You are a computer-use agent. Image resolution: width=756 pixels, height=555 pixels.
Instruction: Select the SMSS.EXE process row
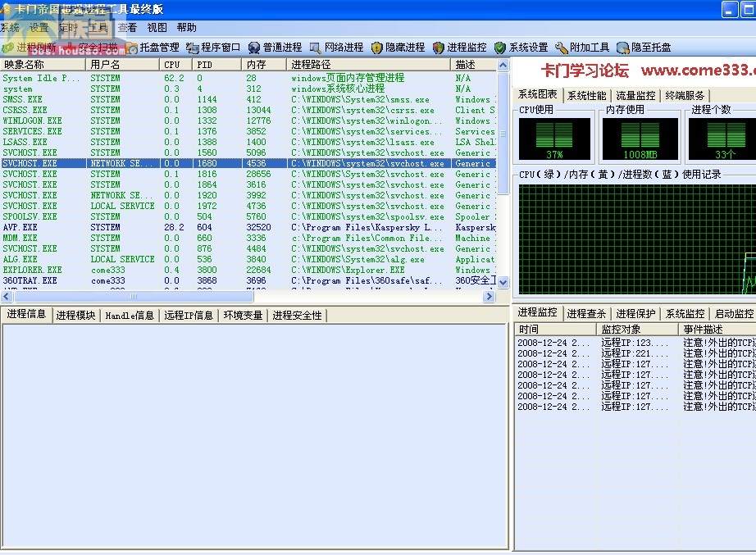[x=248, y=99]
